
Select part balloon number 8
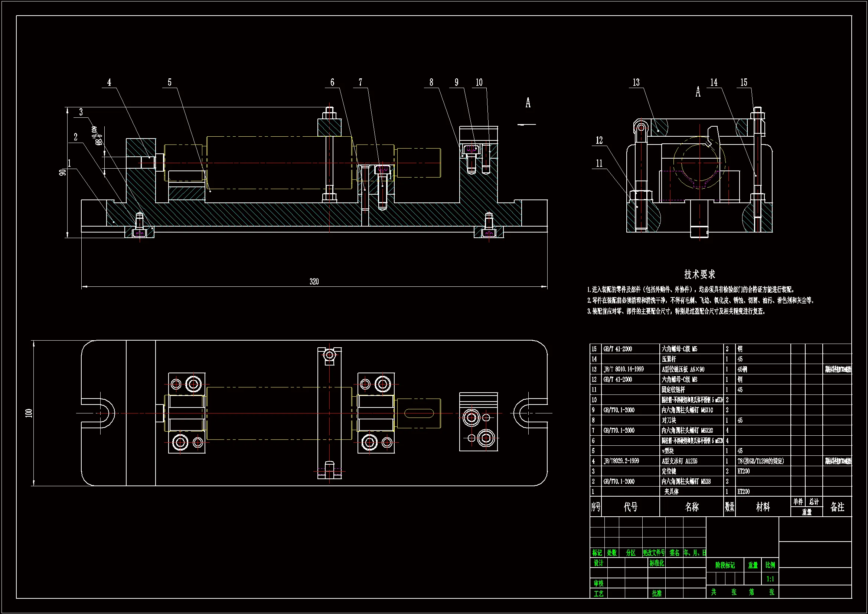431,82
